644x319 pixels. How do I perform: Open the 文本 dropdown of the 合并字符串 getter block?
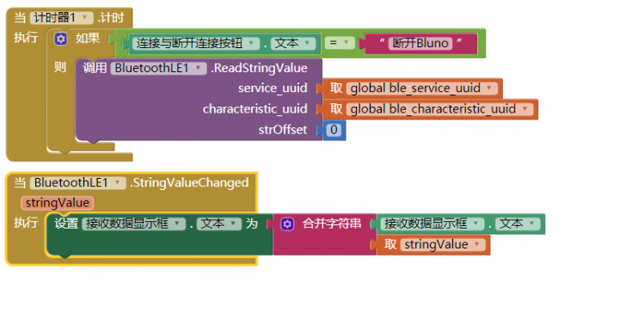[517, 224]
